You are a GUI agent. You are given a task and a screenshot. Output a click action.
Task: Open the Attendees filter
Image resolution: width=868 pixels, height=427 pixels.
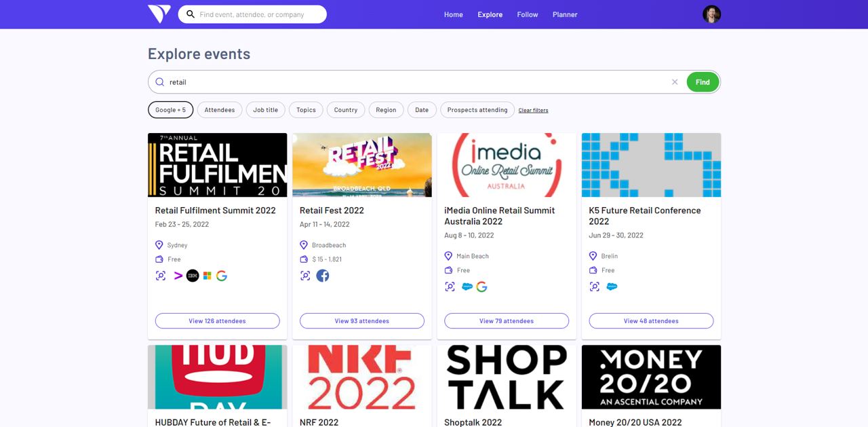click(x=220, y=110)
